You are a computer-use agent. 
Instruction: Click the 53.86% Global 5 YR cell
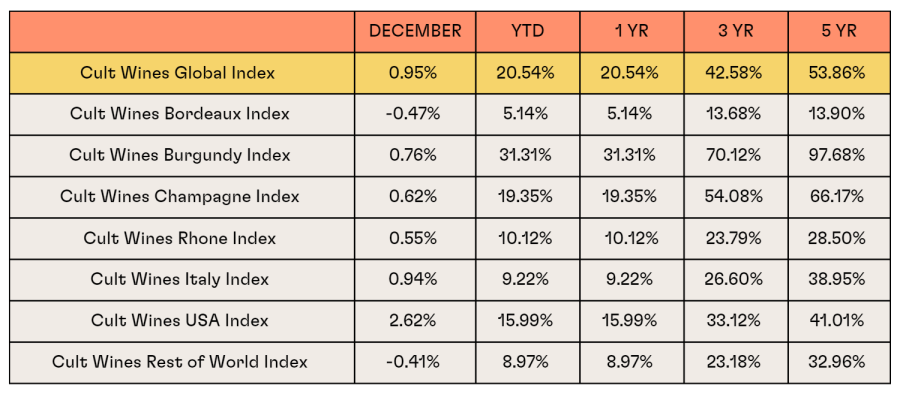(839, 73)
